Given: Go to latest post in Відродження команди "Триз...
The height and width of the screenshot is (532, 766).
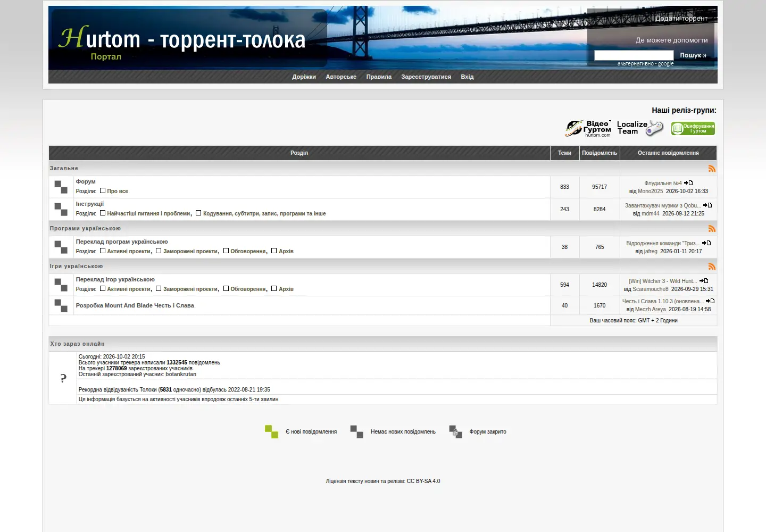Looking at the screenshot, I should click(706, 243).
